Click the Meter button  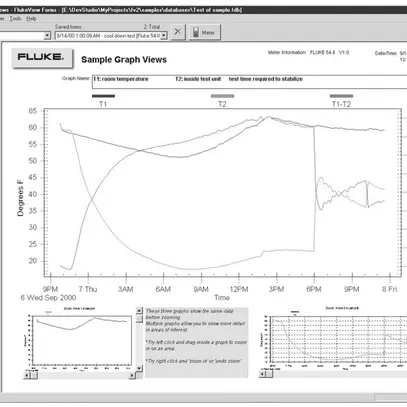[x=204, y=32]
